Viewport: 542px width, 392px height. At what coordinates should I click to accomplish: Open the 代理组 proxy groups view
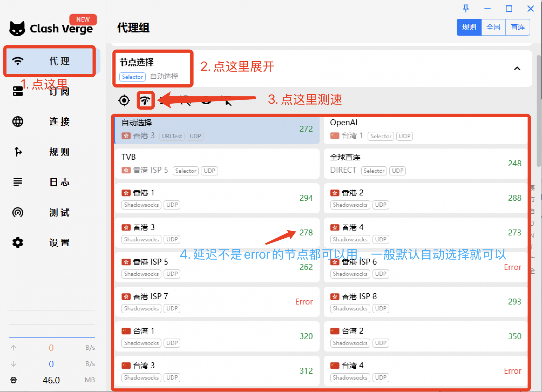click(133, 27)
